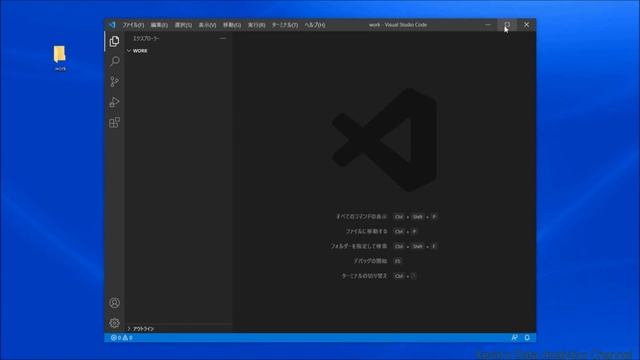Open notifications bell in status bar
Image resolution: width=640 pixels, height=360 pixels.
(527, 338)
